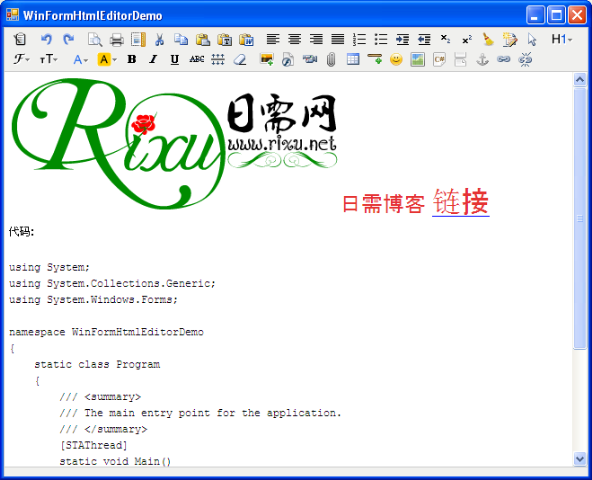The height and width of the screenshot is (480, 592).
Task: Apply subscript formatting
Action: click(445, 39)
